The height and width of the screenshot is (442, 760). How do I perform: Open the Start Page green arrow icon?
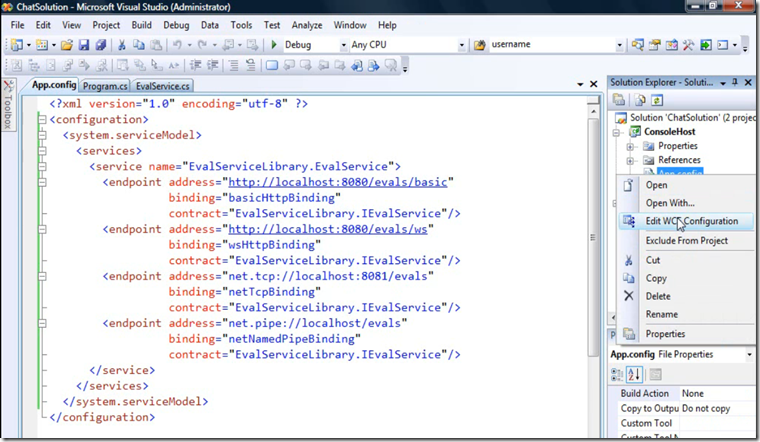pyautogui.click(x=706, y=45)
